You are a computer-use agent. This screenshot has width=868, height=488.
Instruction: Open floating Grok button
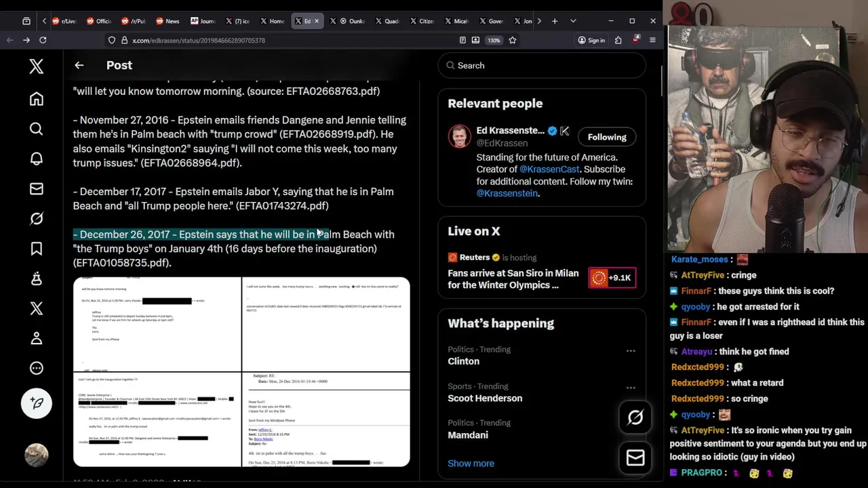[x=635, y=418]
